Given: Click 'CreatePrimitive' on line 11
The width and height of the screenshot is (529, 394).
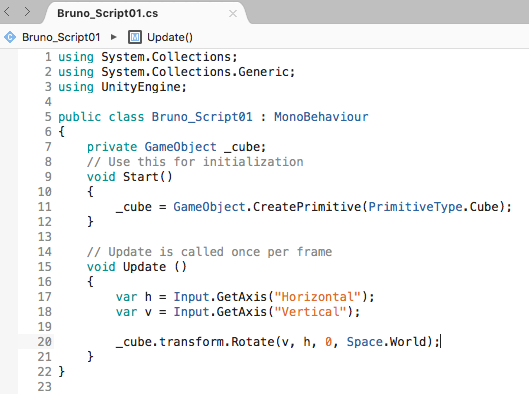Looking at the screenshot, I should click(x=307, y=207).
